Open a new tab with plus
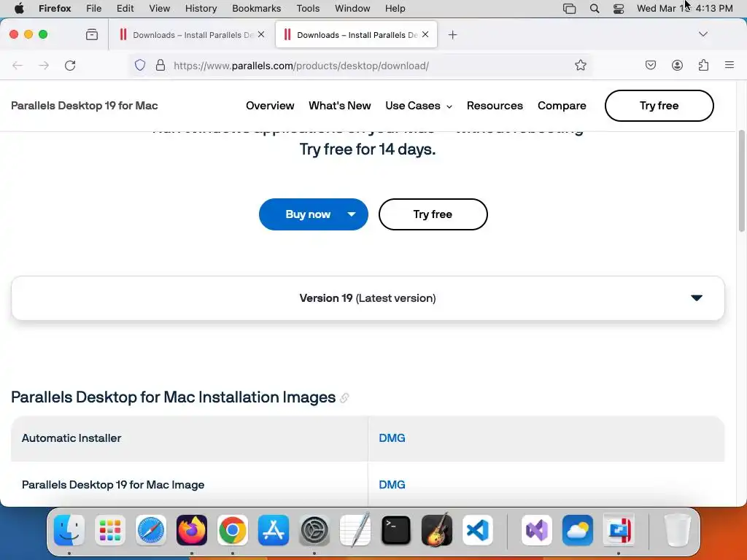Viewport: 747px width, 560px height. point(452,35)
